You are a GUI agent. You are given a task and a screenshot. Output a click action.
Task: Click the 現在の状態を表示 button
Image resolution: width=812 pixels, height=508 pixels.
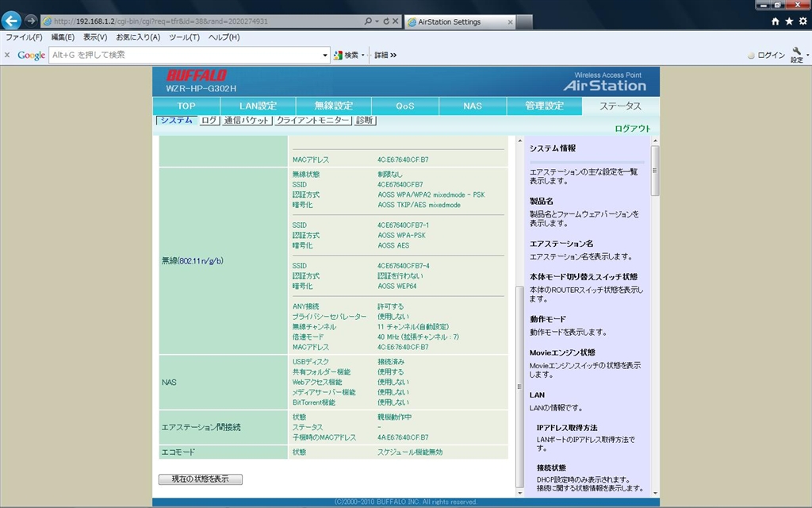click(201, 479)
